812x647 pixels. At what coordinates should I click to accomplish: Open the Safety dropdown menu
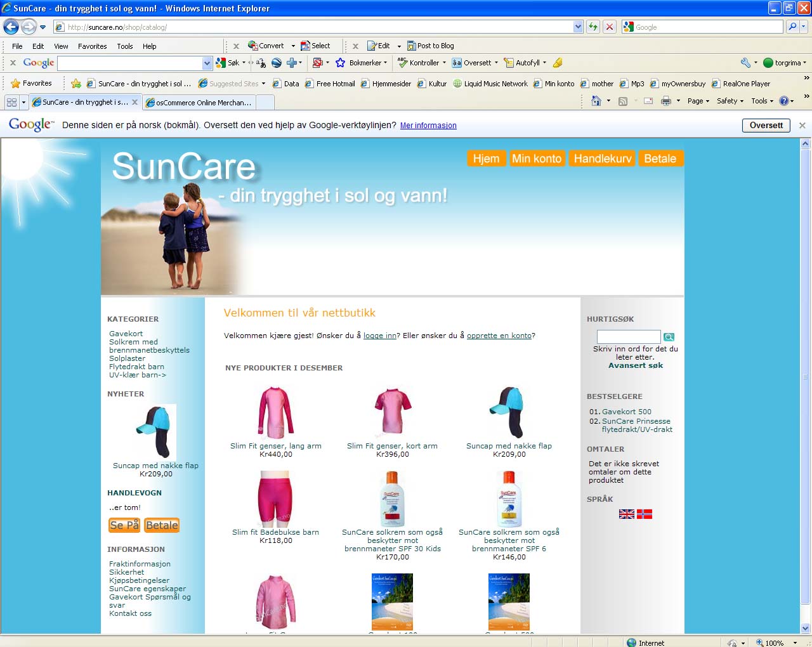pos(730,101)
